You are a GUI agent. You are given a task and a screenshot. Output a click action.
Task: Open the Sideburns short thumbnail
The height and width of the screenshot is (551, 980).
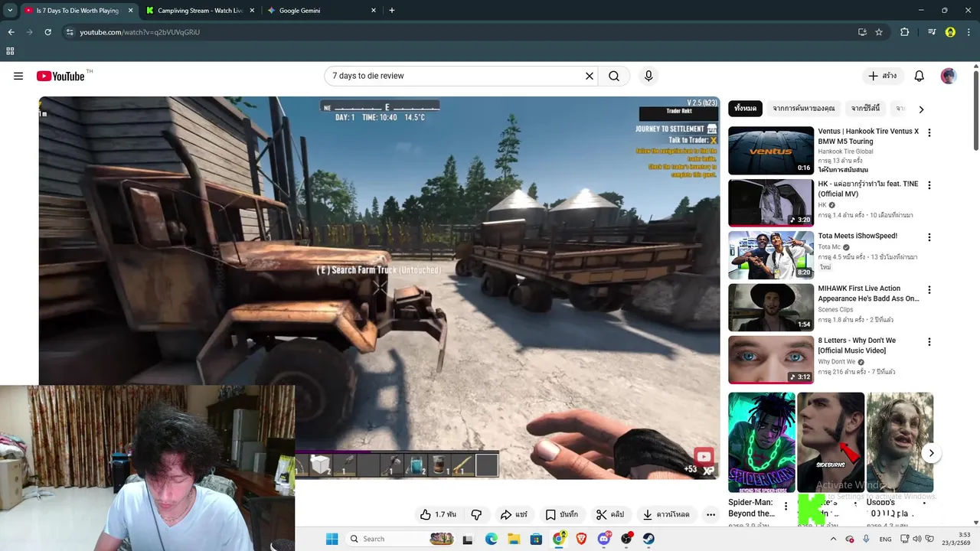(x=831, y=442)
